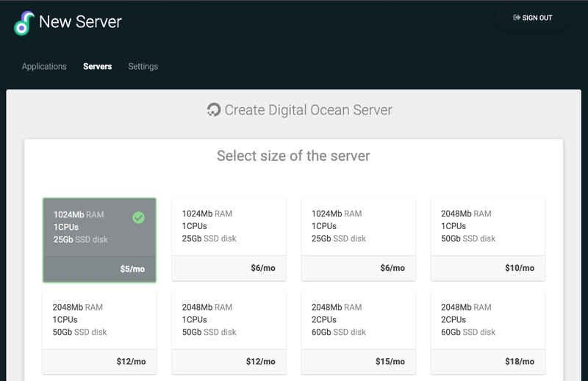Click the sign out arrow icon
Image resolution: width=588 pixels, height=381 pixels.
[517, 18]
